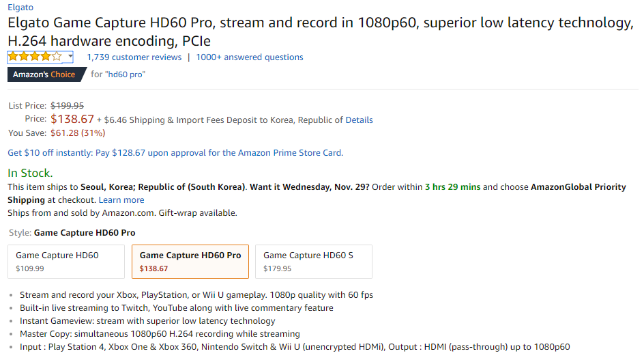Choose the Game Capture HD60 S style

click(313, 262)
